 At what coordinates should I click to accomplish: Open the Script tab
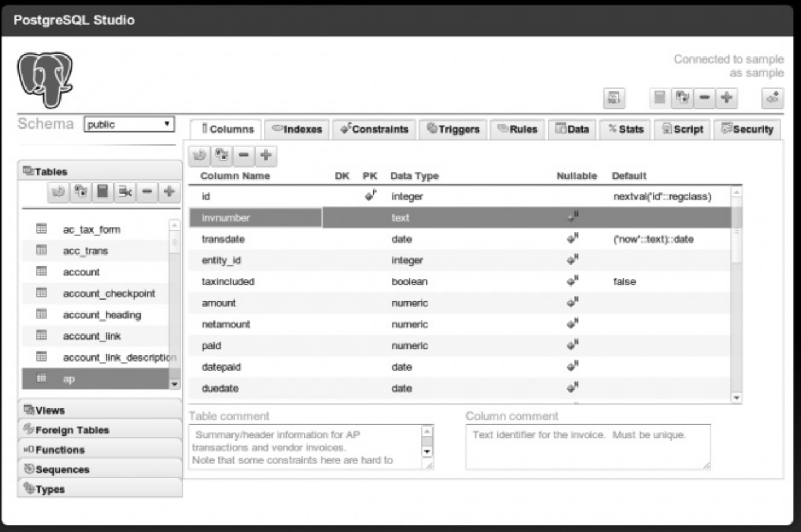682,129
